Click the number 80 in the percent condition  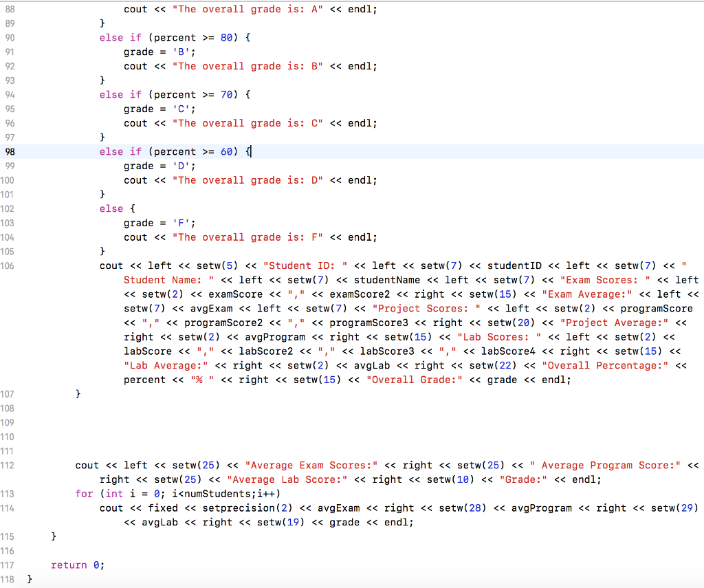[x=226, y=38]
